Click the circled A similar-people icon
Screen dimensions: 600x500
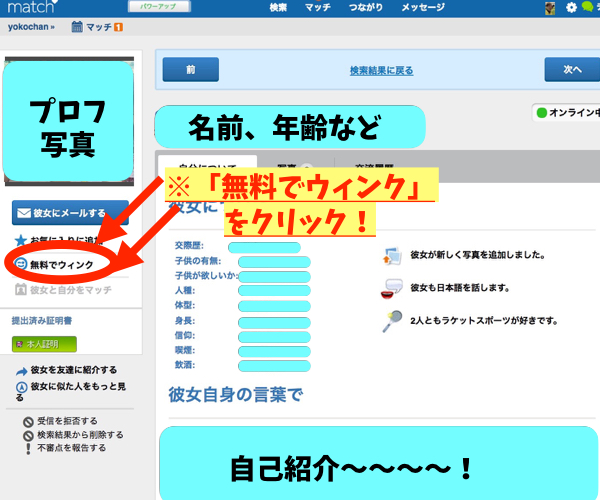[x=21, y=387]
